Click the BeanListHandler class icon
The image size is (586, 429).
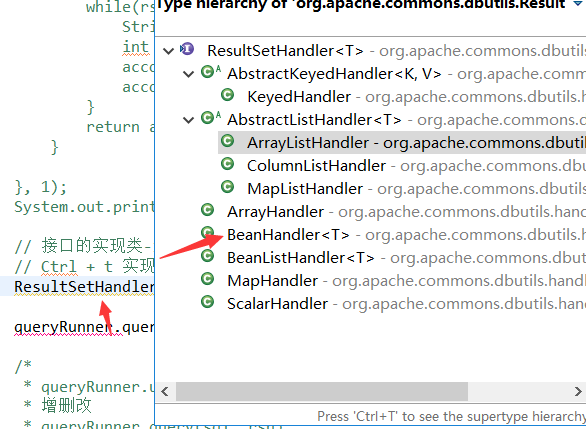[207, 256]
